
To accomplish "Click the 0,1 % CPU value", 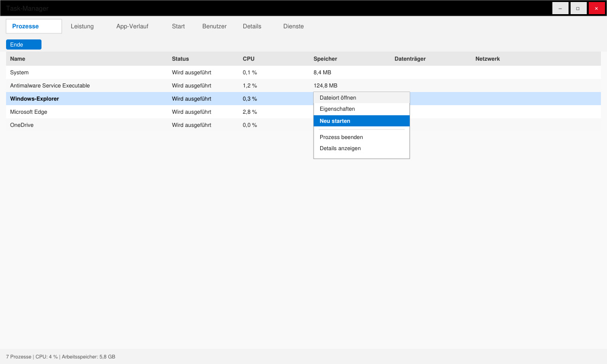I will point(250,72).
